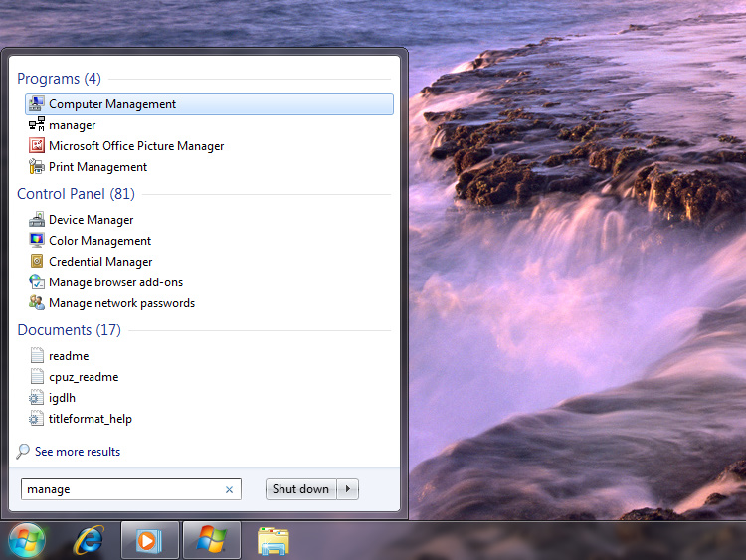Screen dimensions: 746x560
Task: Open the Color Management result
Action: [x=99, y=241]
